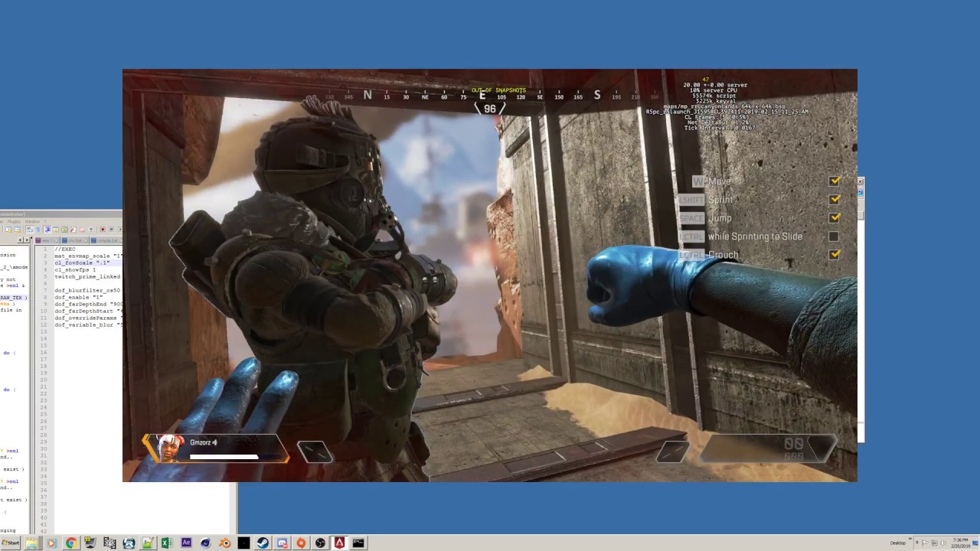Click tab scroll right arrow in Notepad++
The width and height of the screenshot is (980, 551).
(x=27, y=240)
